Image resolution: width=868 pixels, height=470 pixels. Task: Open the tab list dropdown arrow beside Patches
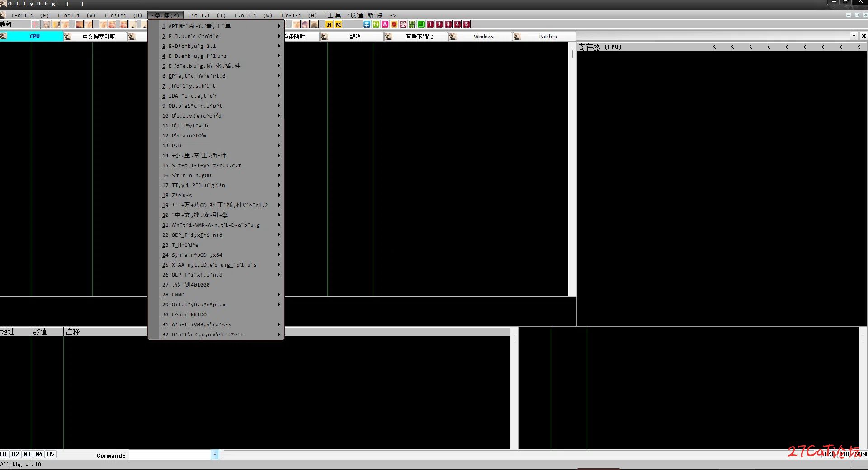click(x=854, y=36)
